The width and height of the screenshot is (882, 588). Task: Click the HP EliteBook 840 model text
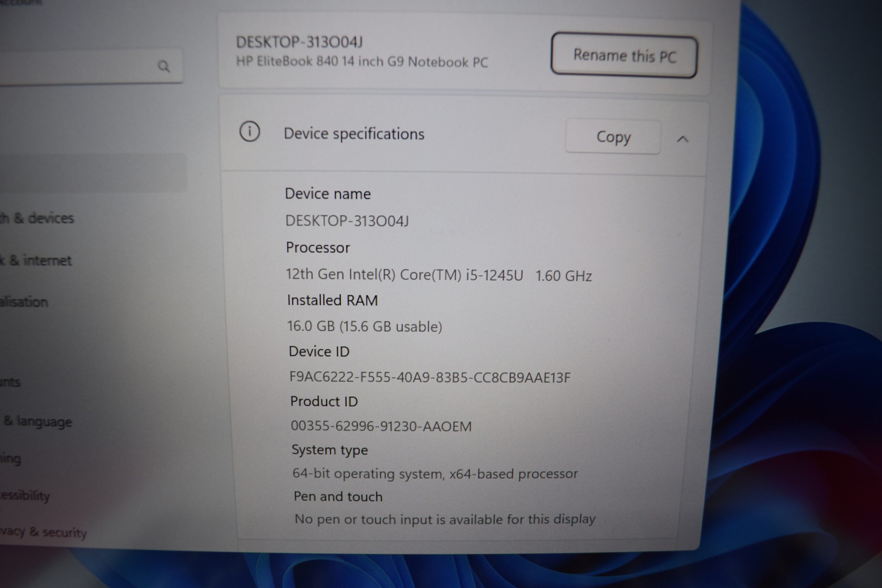[x=362, y=62]
